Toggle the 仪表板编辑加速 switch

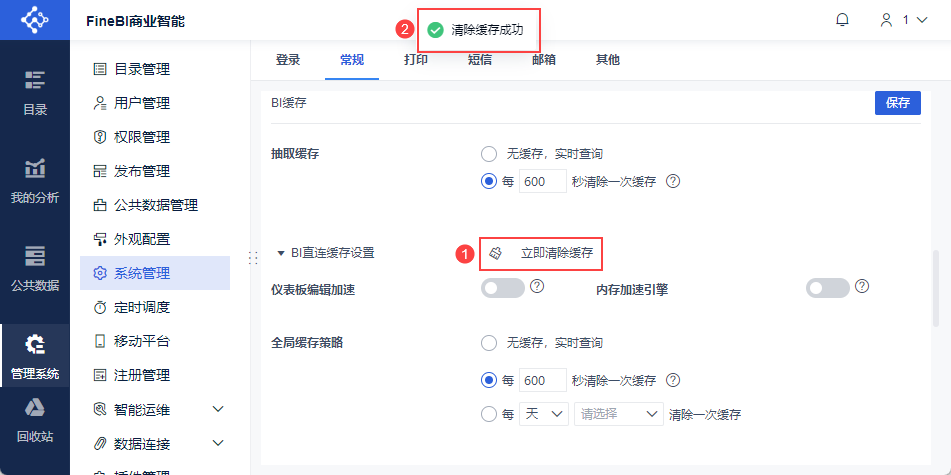[503, 288]
